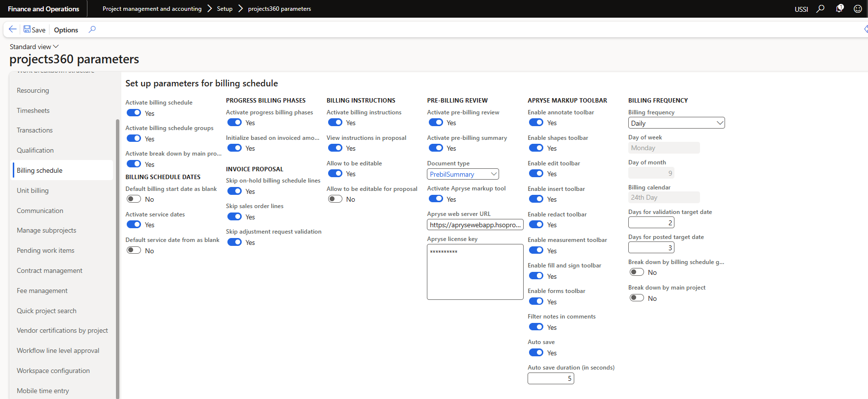Expand the Document type dropdown
The image size is (868, 399).
463,174
